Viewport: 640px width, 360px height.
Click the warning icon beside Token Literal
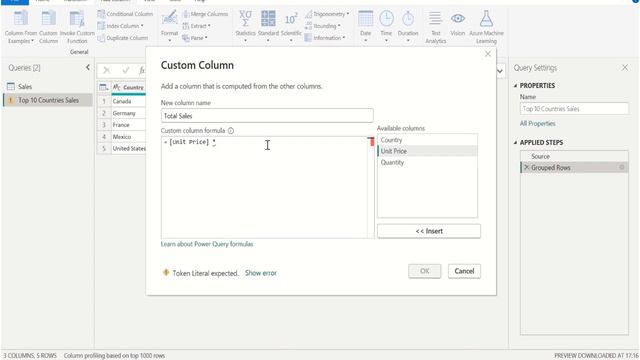[x=166, y=273]
